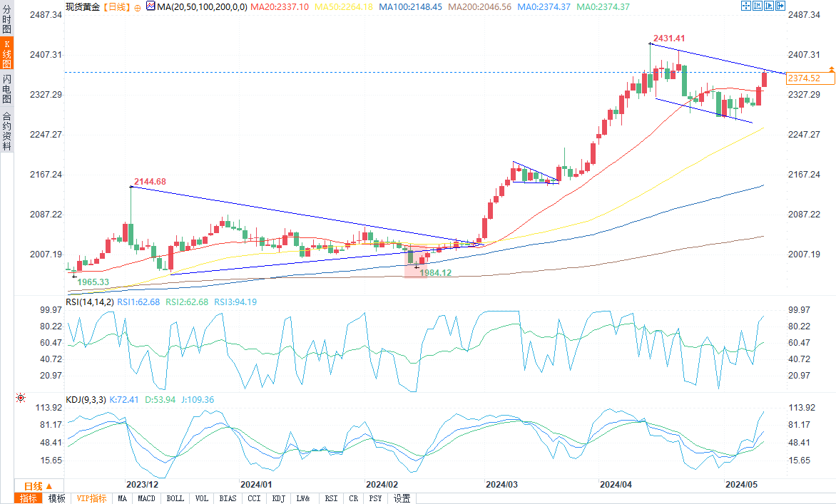
Task: Click the MA indicator chart icon
Action: pos(150,6)
